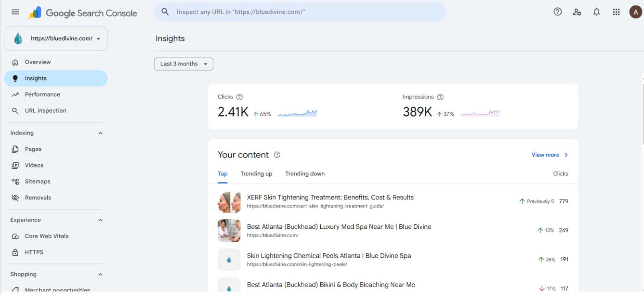This screenshot has width=644, height=294.
Task: Click the 2.41K clicks value
Action: click(x=233, y=112)
